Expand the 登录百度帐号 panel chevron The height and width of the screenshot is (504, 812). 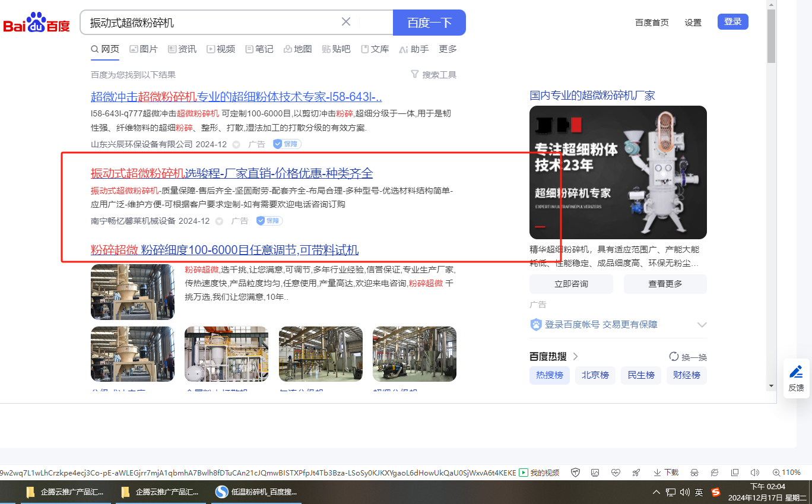pos(702,325)
